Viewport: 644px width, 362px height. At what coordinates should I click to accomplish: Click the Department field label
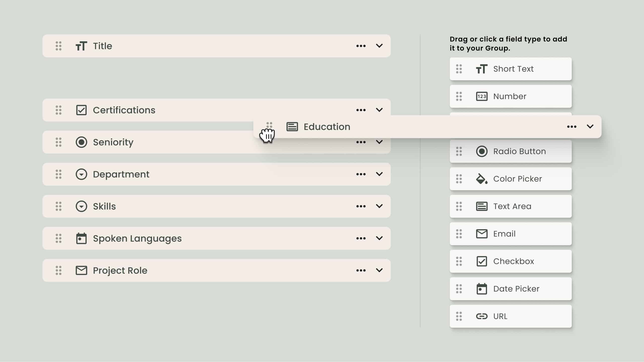click(x=121, y=174)
